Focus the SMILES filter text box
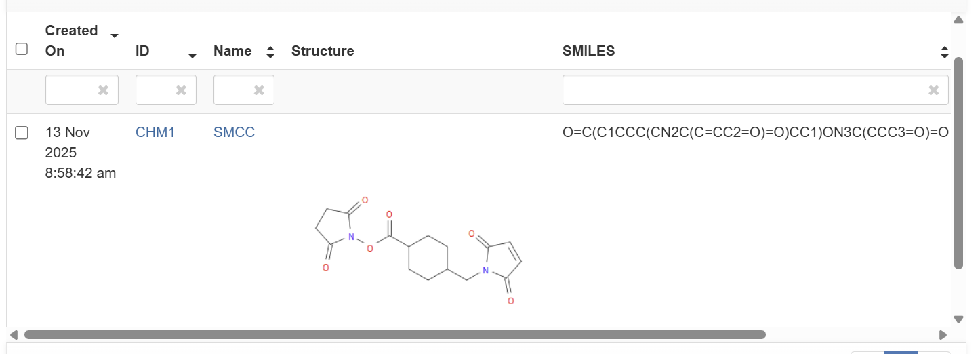 746,90
